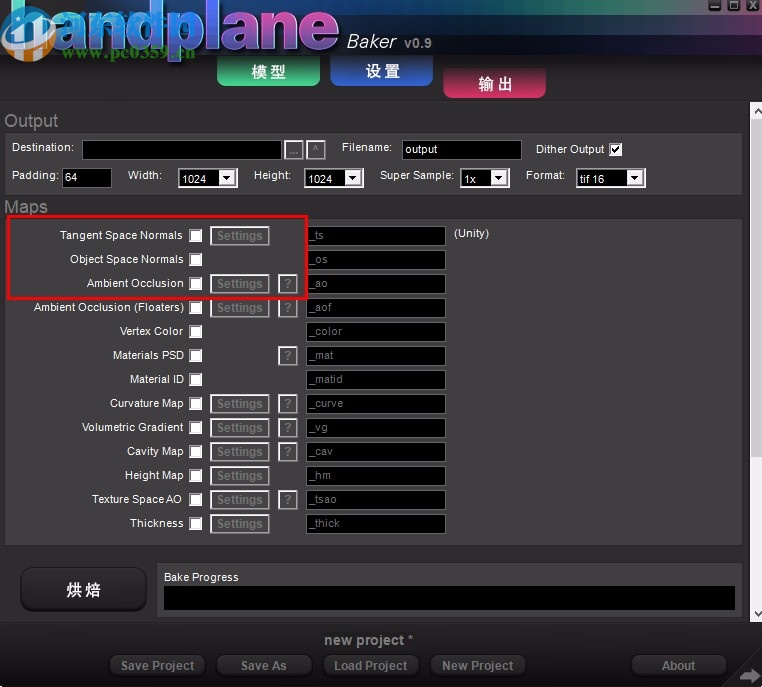Viewport: 762px width, 687px height.
Task: Enable Volumetric Gradient checkbox
Action: click(x=196, y=428)
